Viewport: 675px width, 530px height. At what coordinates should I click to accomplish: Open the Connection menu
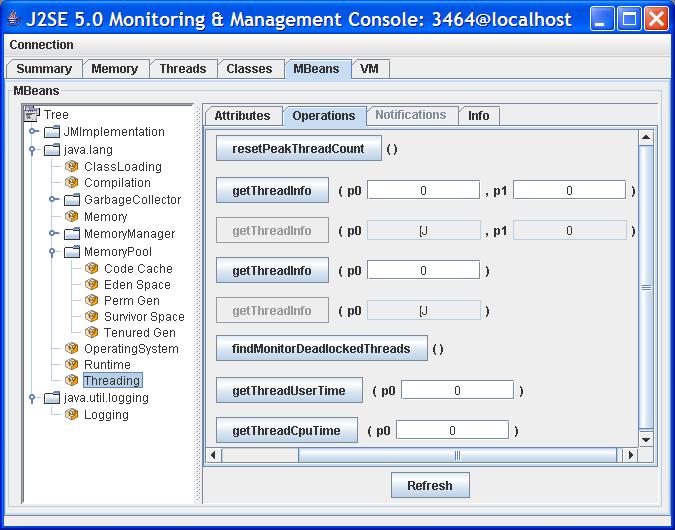pos(41,45)
